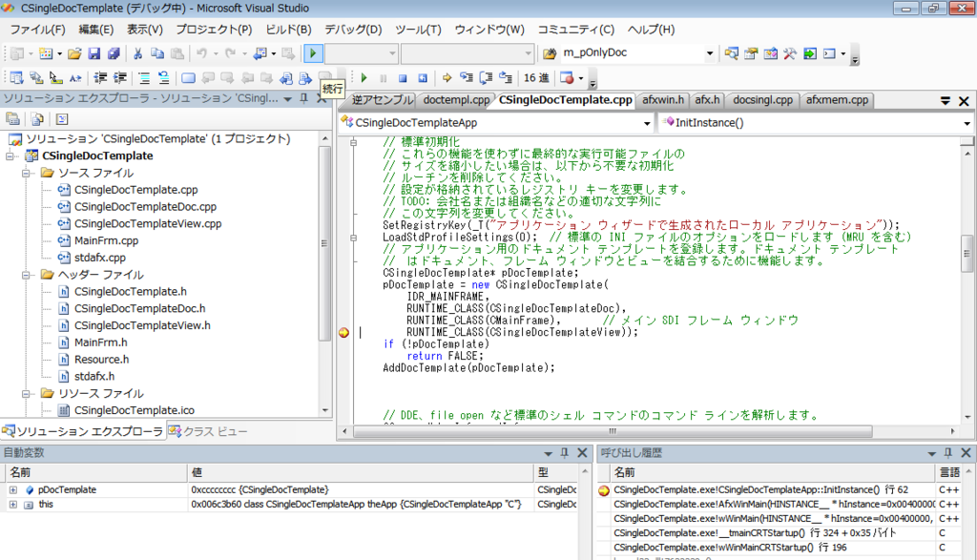Switch to the afxmem.cpp tab

point(837,99)
